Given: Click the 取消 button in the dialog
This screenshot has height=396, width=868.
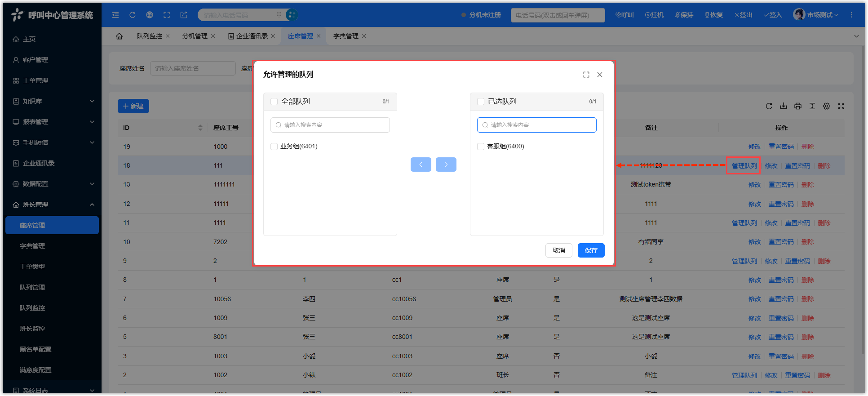Looking at the screenshot, I should 558,250.
